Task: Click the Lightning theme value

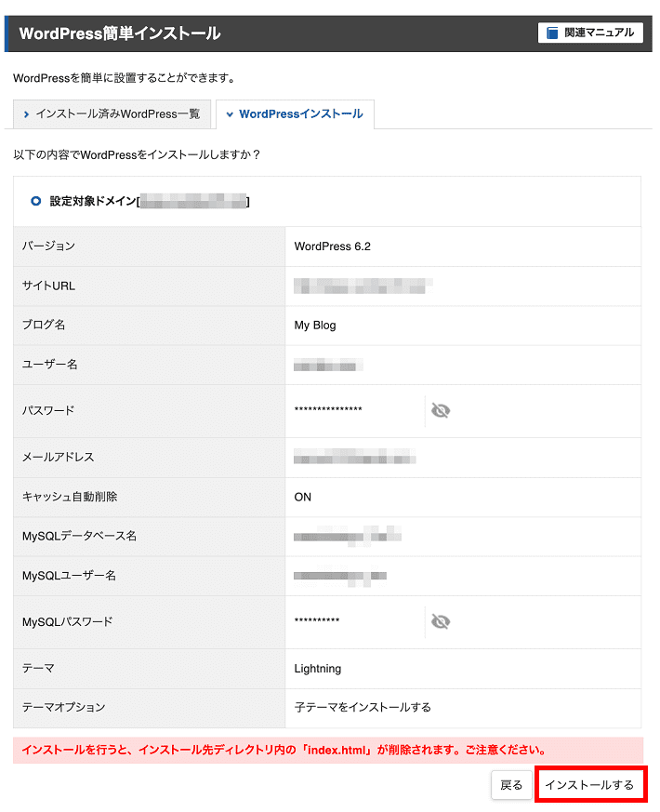Action: [317, 669]
